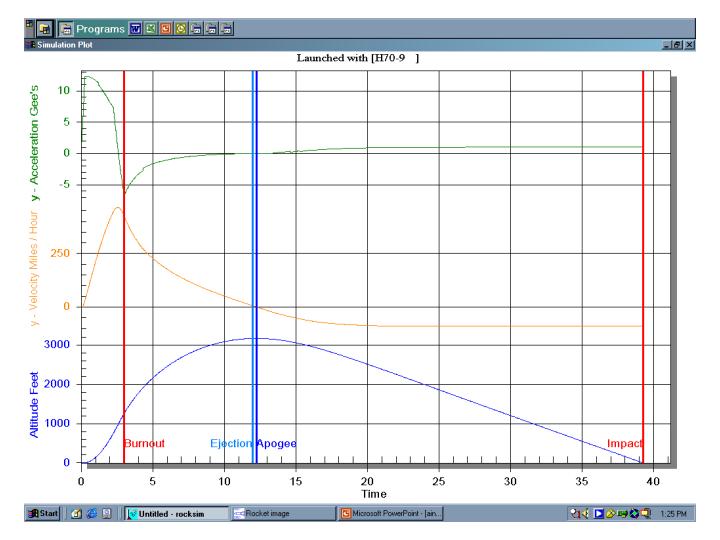Click the Burnout event label

[144, 443]
